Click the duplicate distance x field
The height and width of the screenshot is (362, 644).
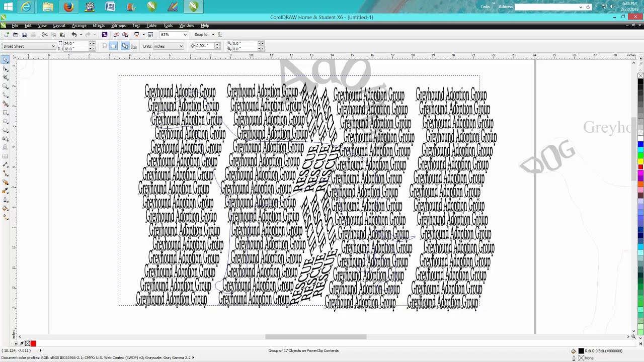click(245, 44)
